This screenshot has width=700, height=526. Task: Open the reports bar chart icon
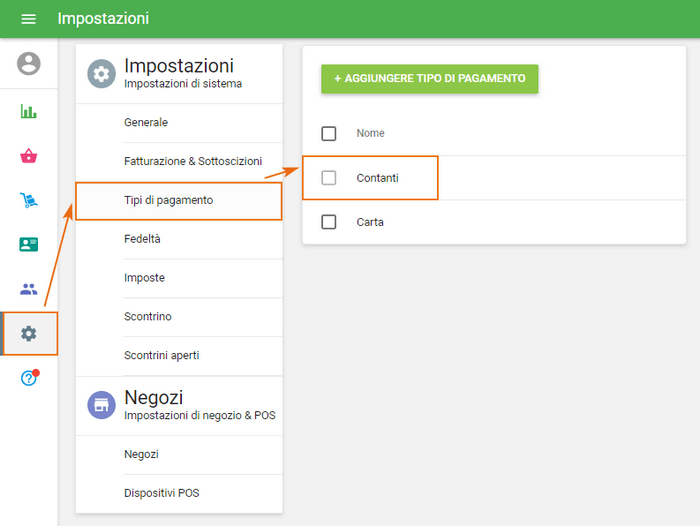pyautogui.click(x=29, y=111)
